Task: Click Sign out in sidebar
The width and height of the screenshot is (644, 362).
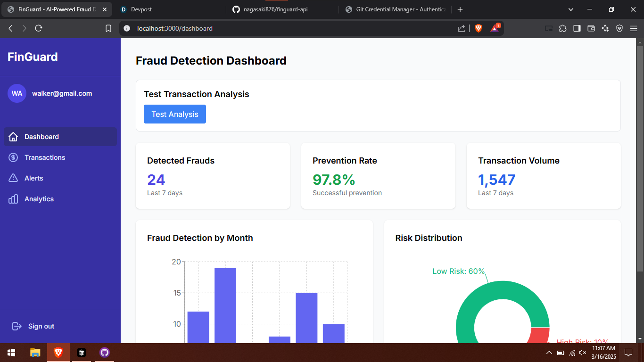Action: pos(41,326)
